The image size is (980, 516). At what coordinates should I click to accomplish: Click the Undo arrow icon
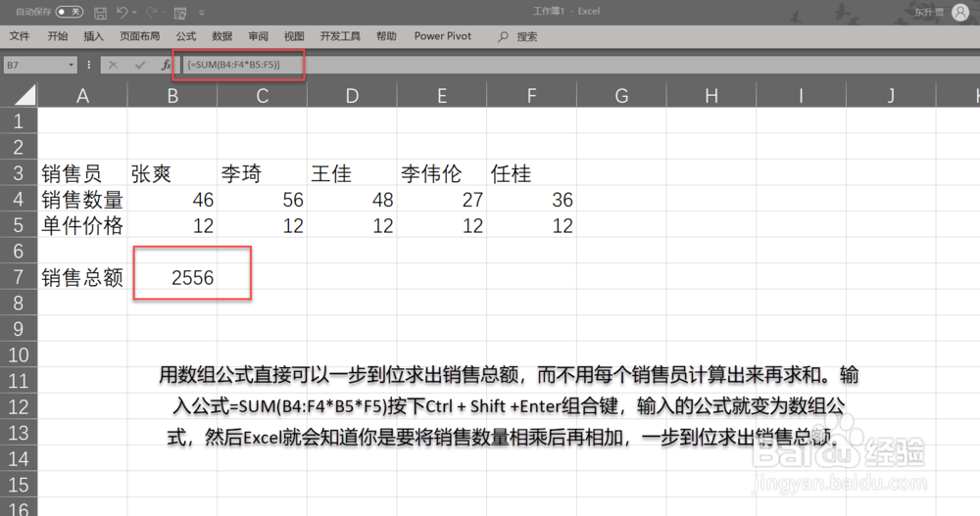point(122,12)
